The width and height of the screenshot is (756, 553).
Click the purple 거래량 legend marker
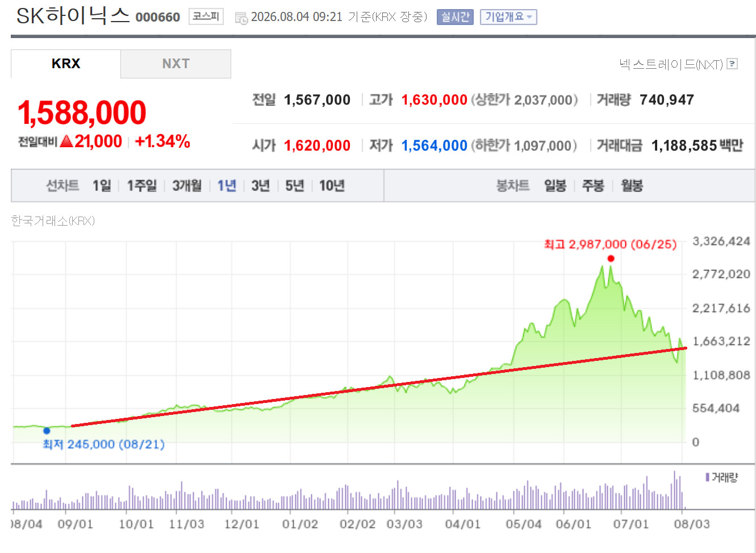707,477
